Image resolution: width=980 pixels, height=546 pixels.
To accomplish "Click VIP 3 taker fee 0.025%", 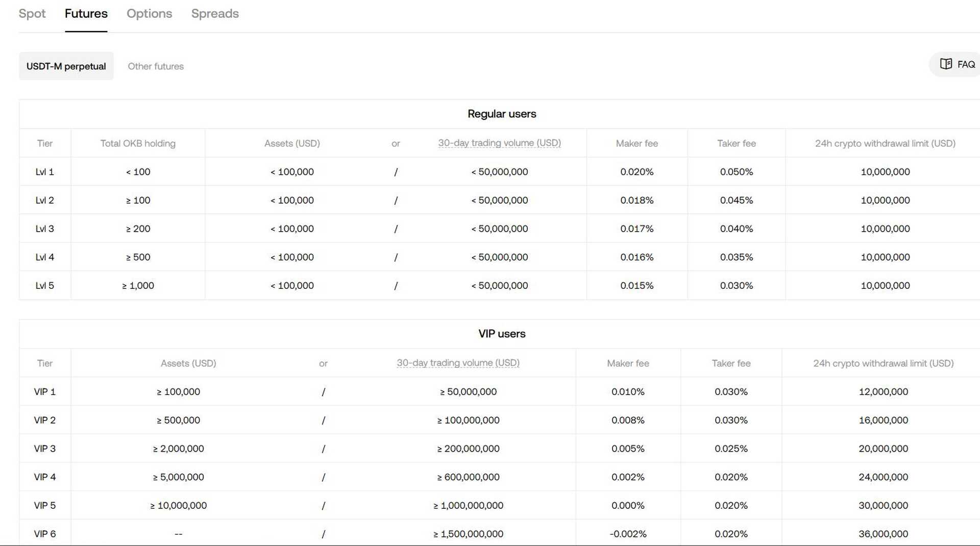I will coord(731,449).
